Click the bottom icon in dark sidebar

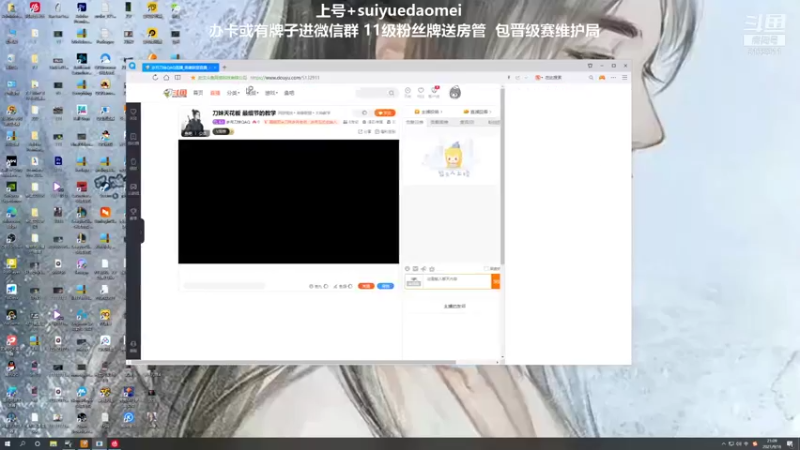[133, 346]
